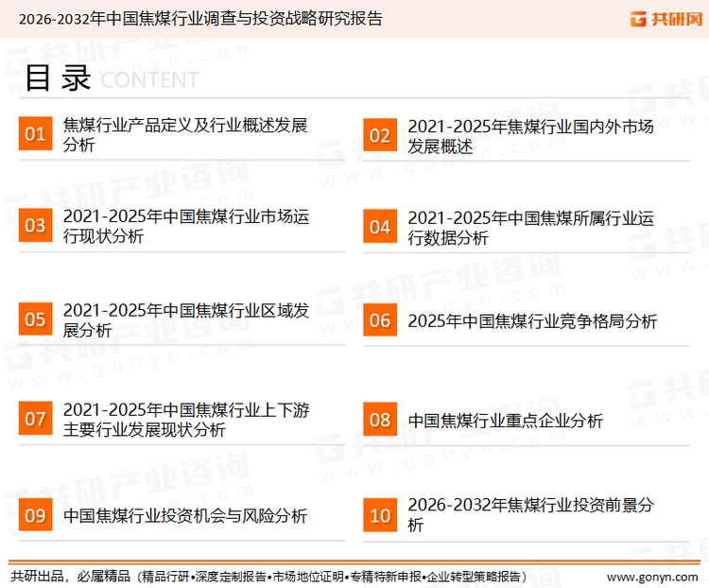Screen dimensions: 709x588
Task: Open chapter 2021-2025年中国焦煤行业上下游主要行业发展现状分析
Action: (x=186, y=420)
